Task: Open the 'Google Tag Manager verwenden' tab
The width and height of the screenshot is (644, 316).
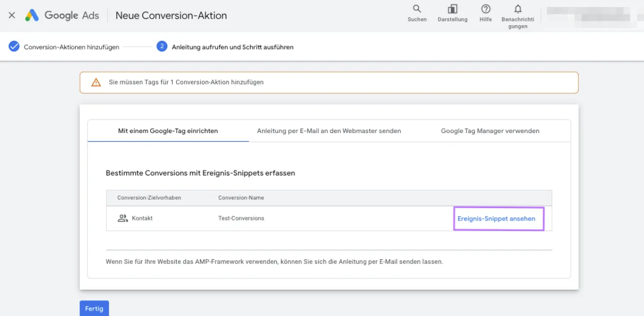Action: (x=490, y=130)
